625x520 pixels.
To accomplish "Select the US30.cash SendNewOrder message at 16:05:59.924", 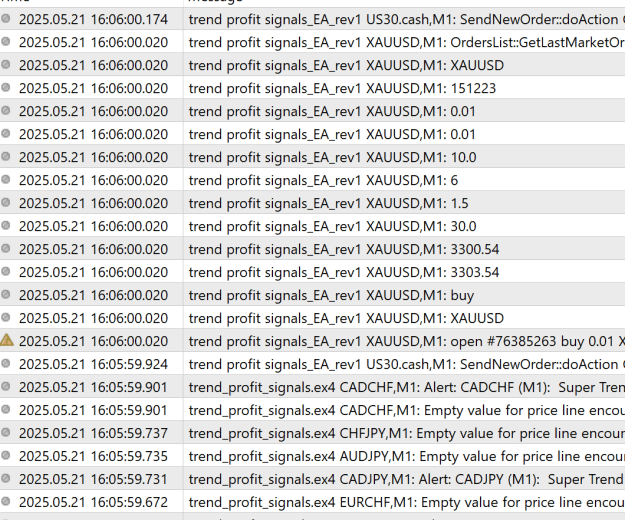I will (407, 365).
